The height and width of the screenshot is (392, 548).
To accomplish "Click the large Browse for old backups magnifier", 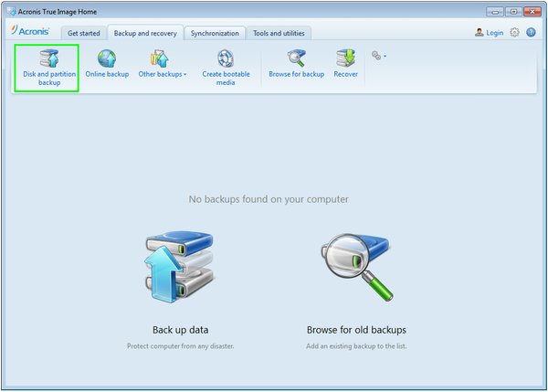I will 356,267.
